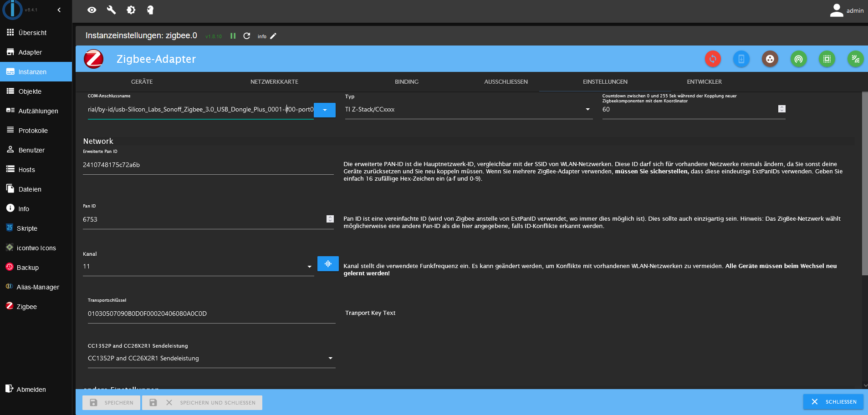Open Zigbee in the sidebar
The width and height of the screenshot is (868, 415).
pos(36,307)
